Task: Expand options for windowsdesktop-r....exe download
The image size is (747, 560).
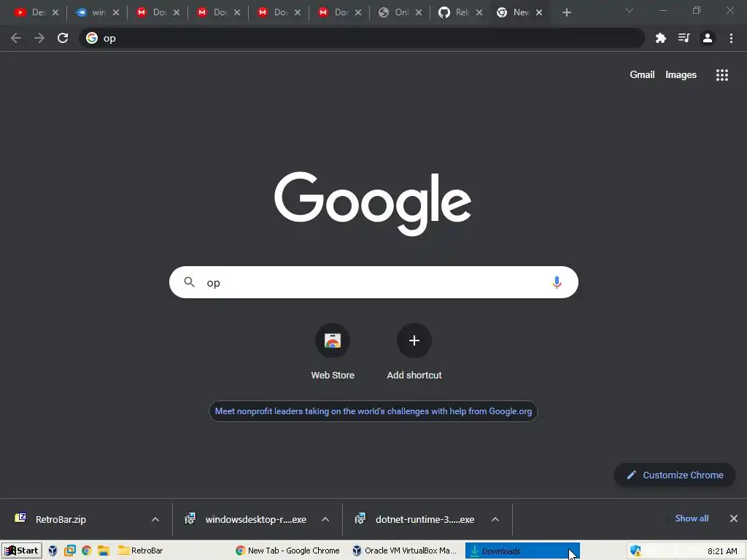Action: (325, 519)
